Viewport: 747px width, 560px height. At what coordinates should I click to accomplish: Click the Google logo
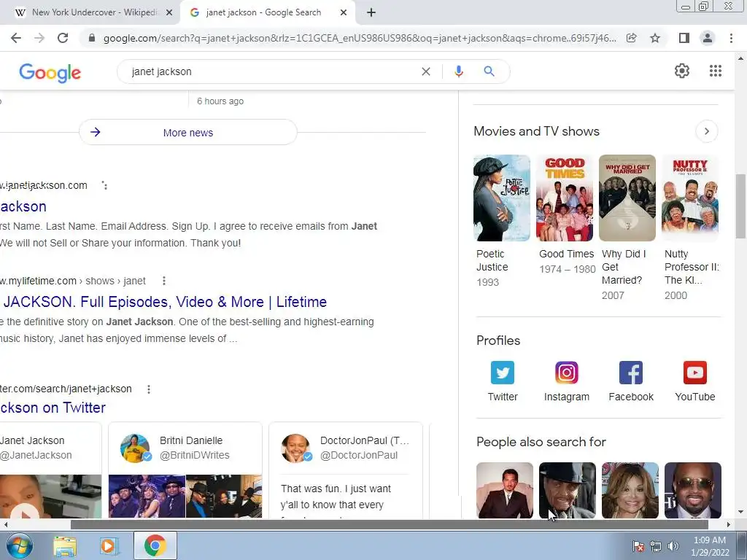[x=50, y=72]
